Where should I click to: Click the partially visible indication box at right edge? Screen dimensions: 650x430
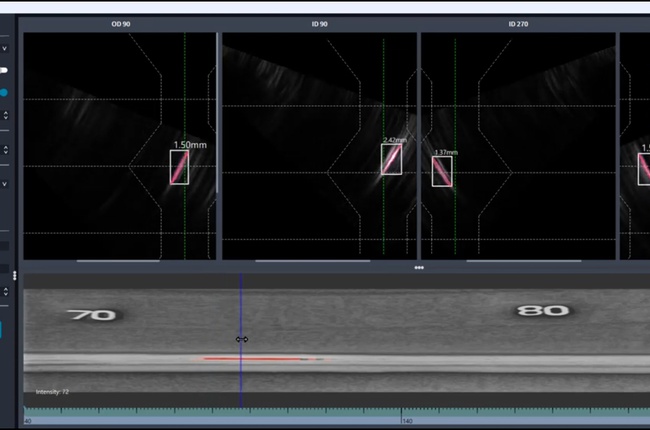pyautogui.click(x=644, y=168)
